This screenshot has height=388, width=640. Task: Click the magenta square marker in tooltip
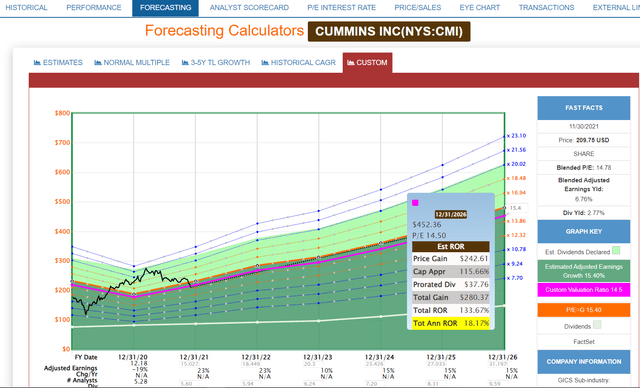pyautogui.click(x=415, y=203)
